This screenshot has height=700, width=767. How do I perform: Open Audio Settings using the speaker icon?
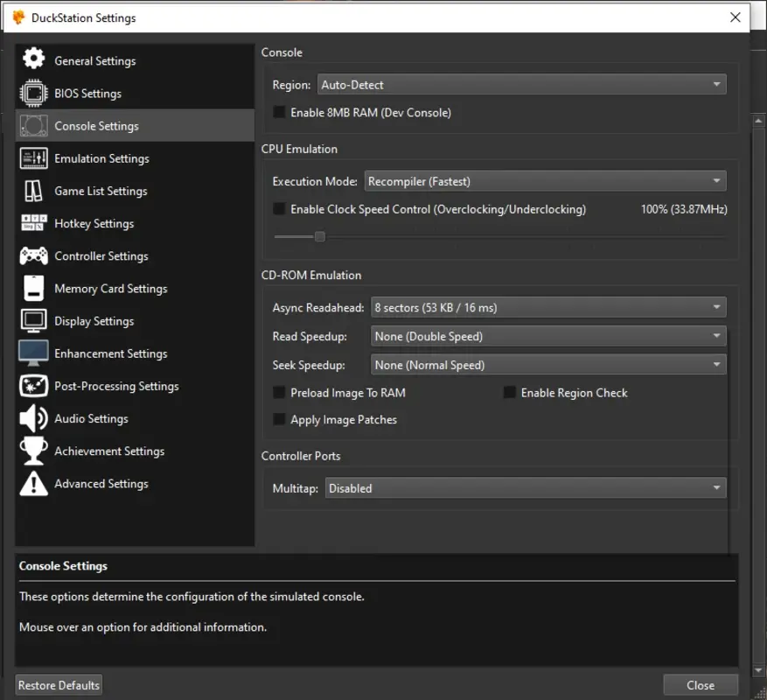33,418
